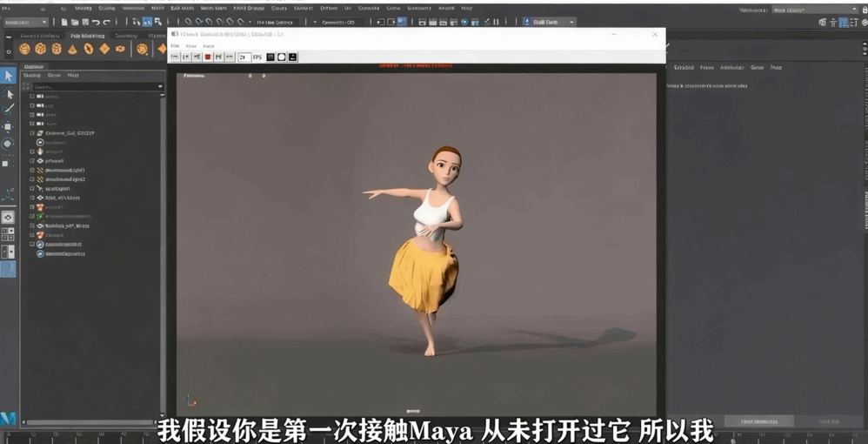Click the Redo arrow icon on status line
This screenshot has height=444, width=868.
click(106, 22)
